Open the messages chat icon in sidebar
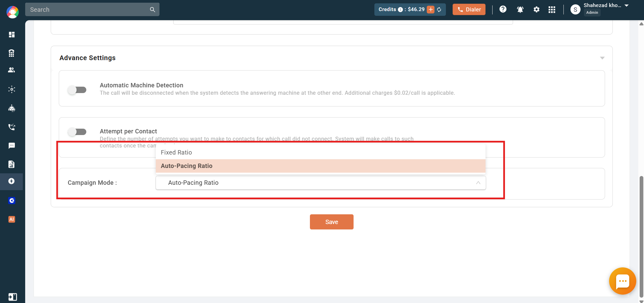This screenshot has height=303, width=644. tap(12, 145)
